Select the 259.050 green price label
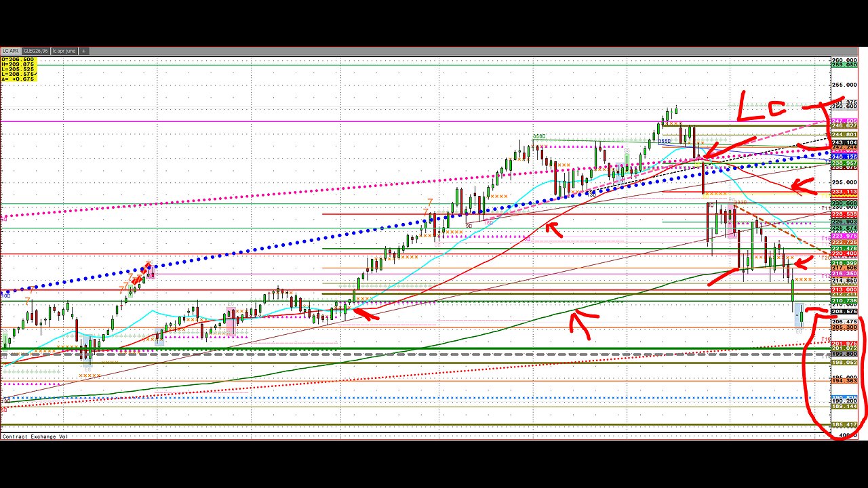868x488 pixels. pyautogui.click(x=844, y=65)
